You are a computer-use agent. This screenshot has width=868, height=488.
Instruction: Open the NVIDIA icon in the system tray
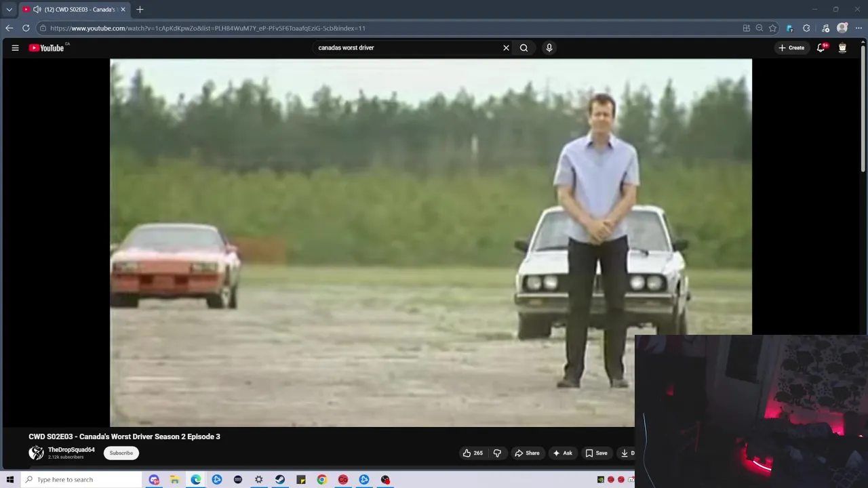pos(601,480)
